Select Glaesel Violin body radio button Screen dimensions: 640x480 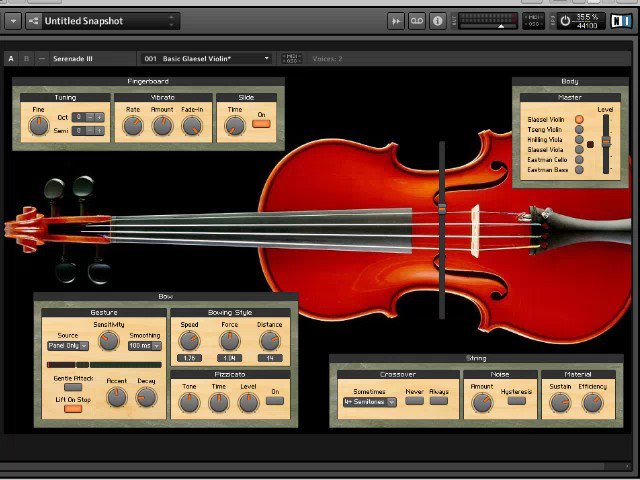click(579, 119)
